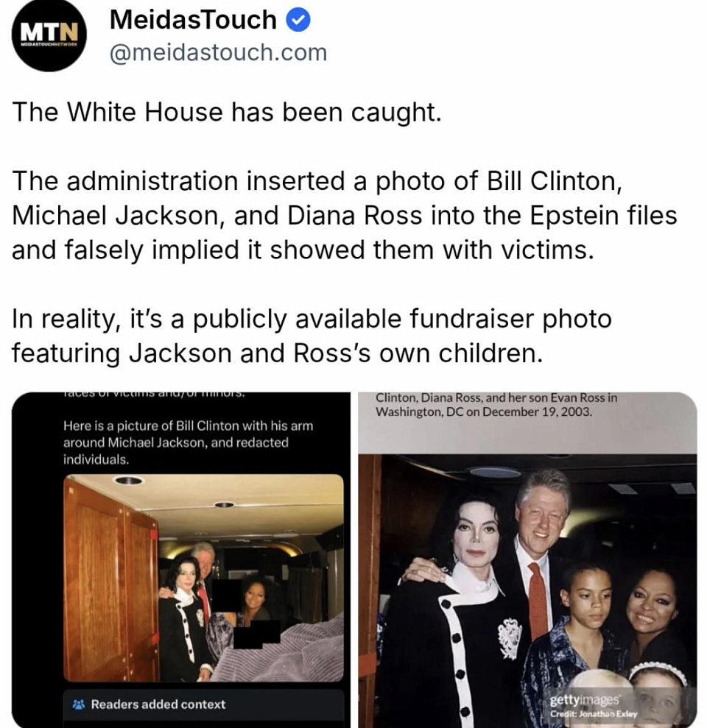Open the Readers added context note
The width and height of the screenshot is (707, 728).
pos(203,704)
